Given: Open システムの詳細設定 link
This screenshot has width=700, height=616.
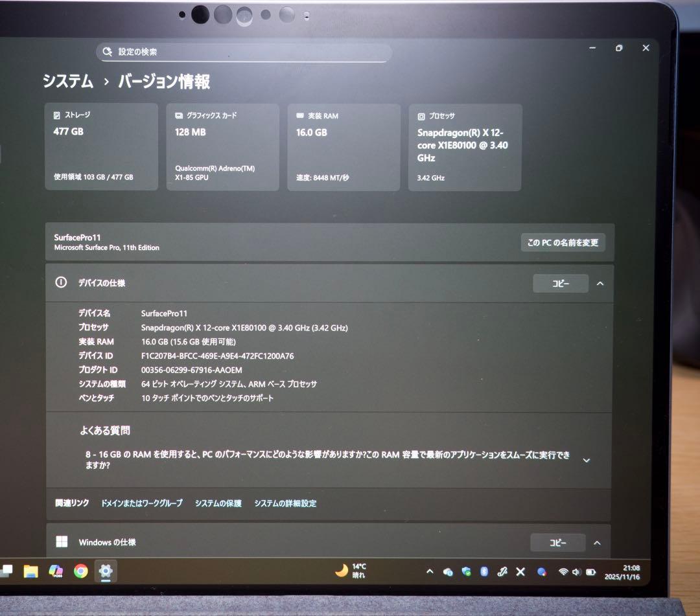Looking at the screenshot, I should click(x=285, y=503).
